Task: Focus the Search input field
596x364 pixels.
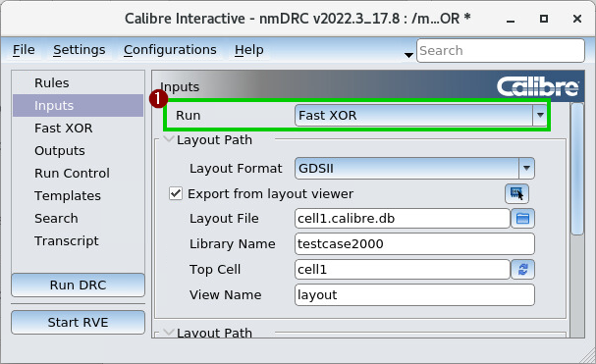Action: pyautogui.click(x=501, y=51)
